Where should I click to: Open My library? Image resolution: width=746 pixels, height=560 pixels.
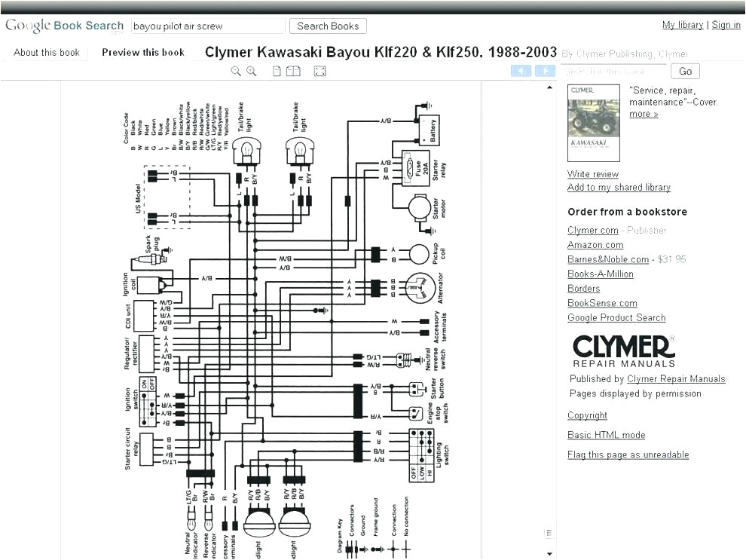click(x=682, y=24)
